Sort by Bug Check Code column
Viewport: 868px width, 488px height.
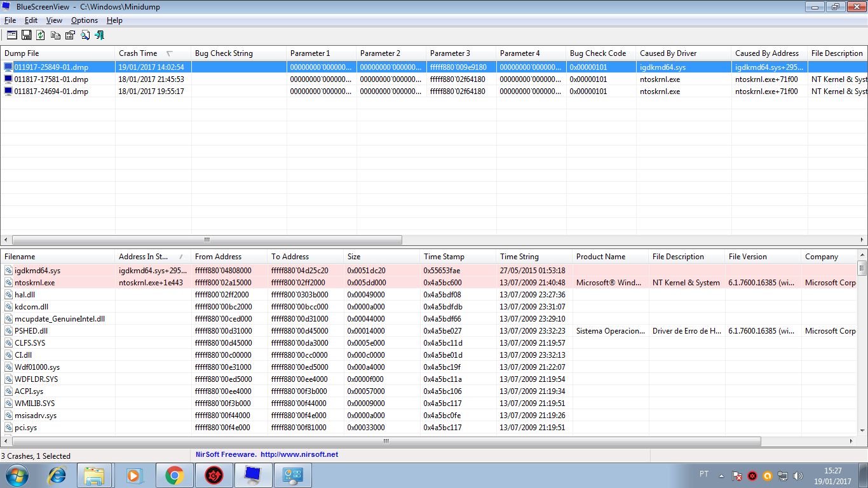(601, 53)
